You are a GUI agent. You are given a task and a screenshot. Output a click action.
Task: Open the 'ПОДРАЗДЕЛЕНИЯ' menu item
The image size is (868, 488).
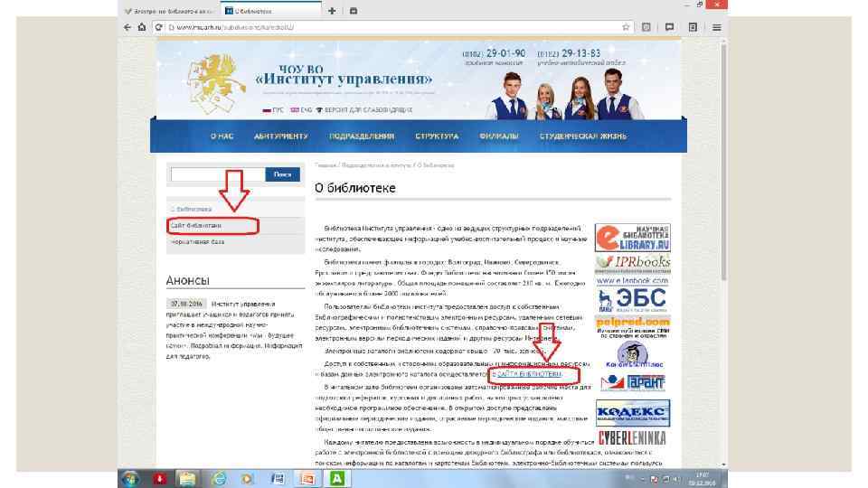(362, 136)
